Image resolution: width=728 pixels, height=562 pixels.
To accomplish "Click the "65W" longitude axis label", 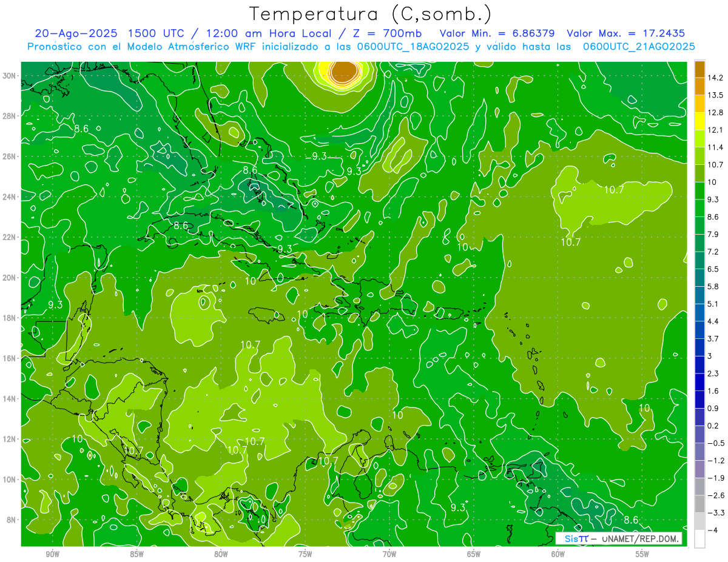I will [474, 554].
